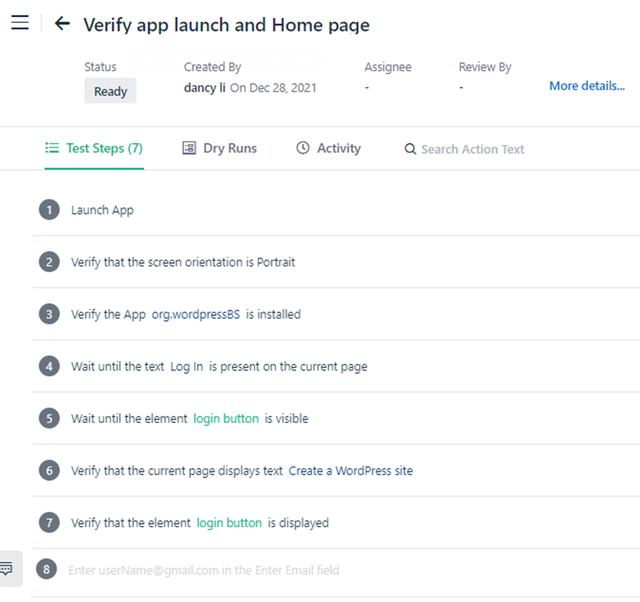This screenshot has width=640, height=602.
Task: Select the Launch App step
Action: tap(102, 210)
